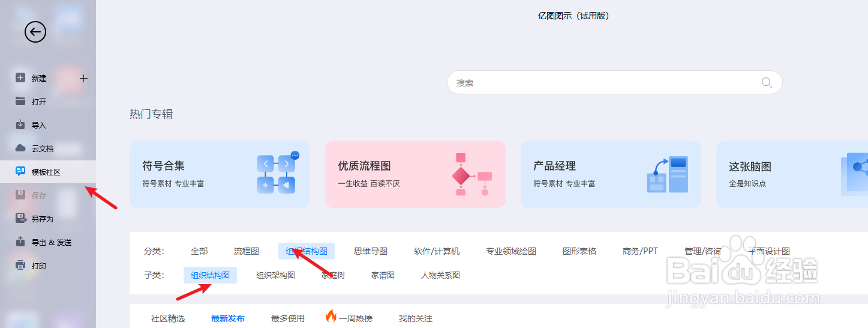Click the Print (打印) printer icon
868x328 pixels.
point(20,265)
